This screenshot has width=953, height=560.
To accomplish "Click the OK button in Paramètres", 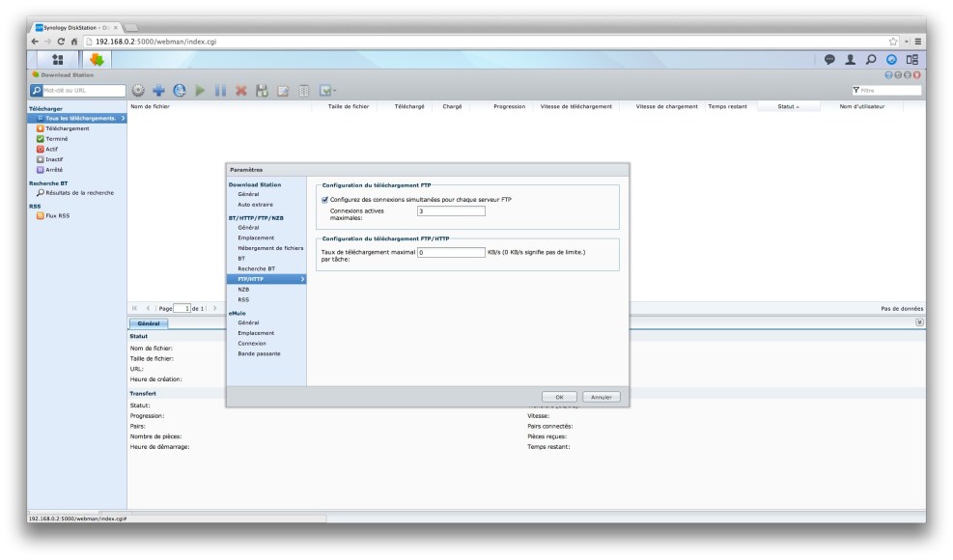I will point(558,397).
